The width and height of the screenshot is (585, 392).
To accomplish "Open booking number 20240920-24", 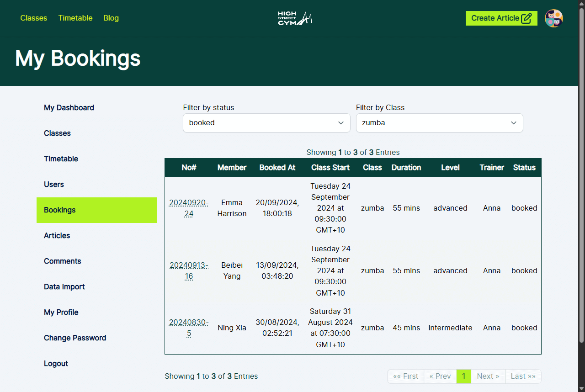I will [189, 208].
